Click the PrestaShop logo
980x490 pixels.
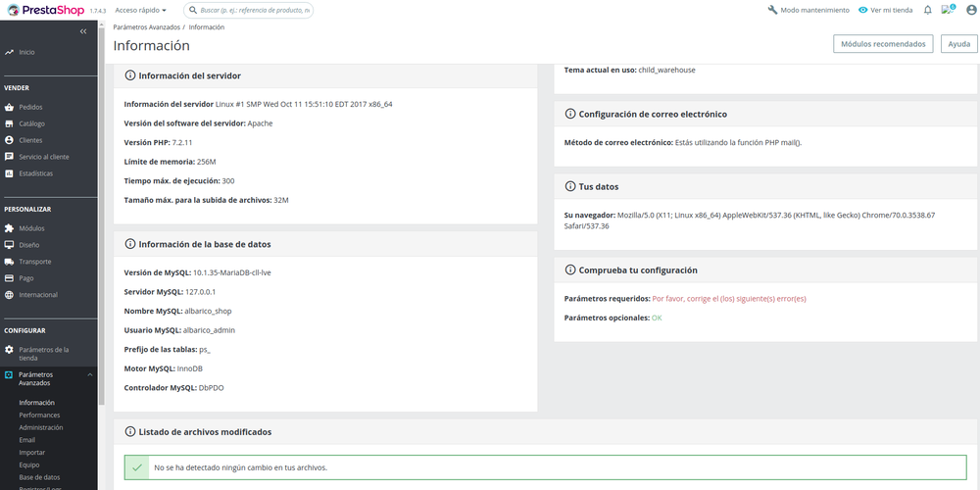pyautogui.click(x=44, y=10)
